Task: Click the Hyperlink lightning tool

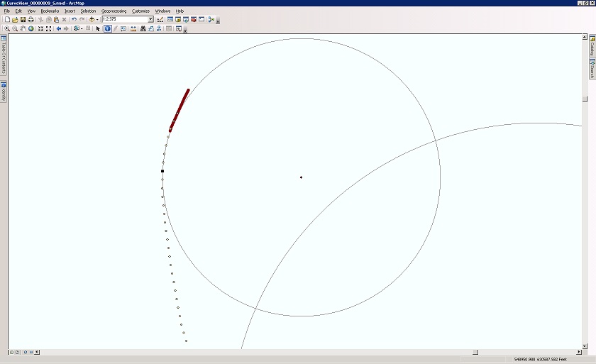Action: point(116,28)
